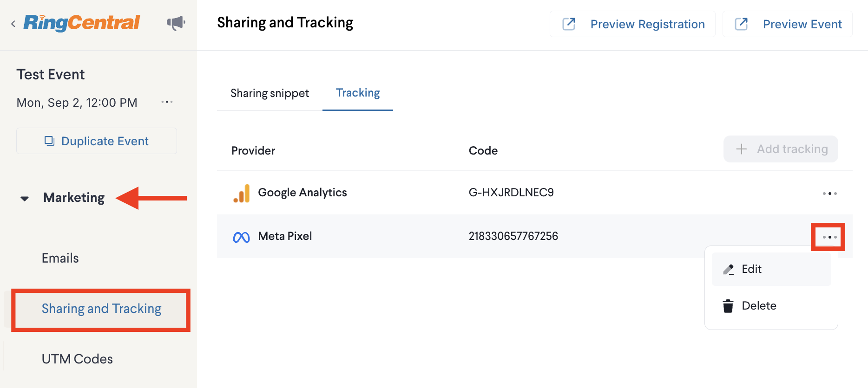Click the Google Analytics provider icon
Image resolution: width=868 pixels, height=388 pixels.
[242, 193]
